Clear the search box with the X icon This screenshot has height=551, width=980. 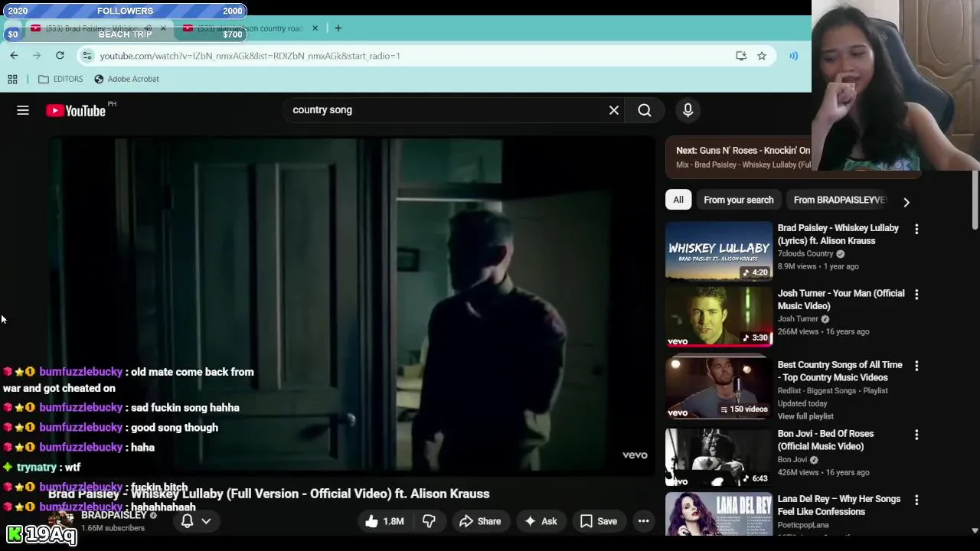click(614, 110)
